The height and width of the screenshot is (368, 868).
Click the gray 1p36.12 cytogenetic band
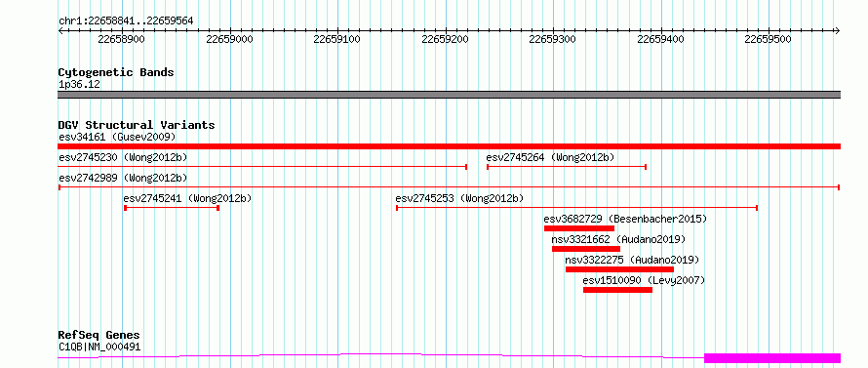click(449, 95)
